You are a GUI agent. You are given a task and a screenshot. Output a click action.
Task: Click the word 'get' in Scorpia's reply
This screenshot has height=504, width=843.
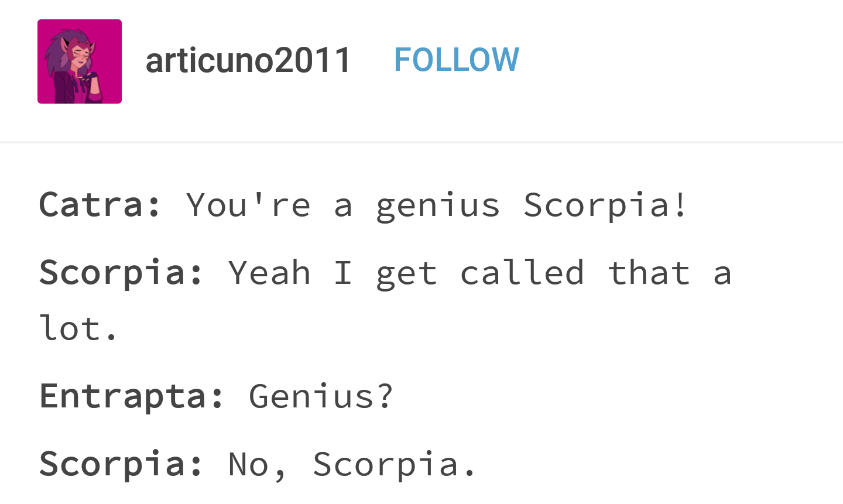point(406,275)
